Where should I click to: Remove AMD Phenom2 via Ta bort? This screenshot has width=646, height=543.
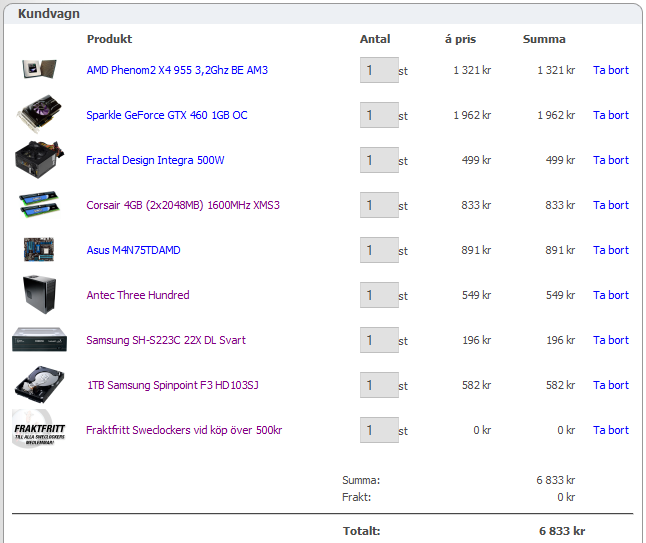(x=611, y=70)
